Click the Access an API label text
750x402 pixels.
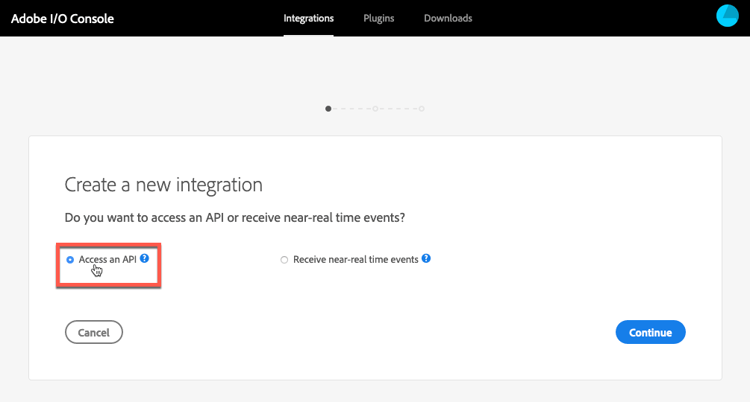tap(108, 259)
